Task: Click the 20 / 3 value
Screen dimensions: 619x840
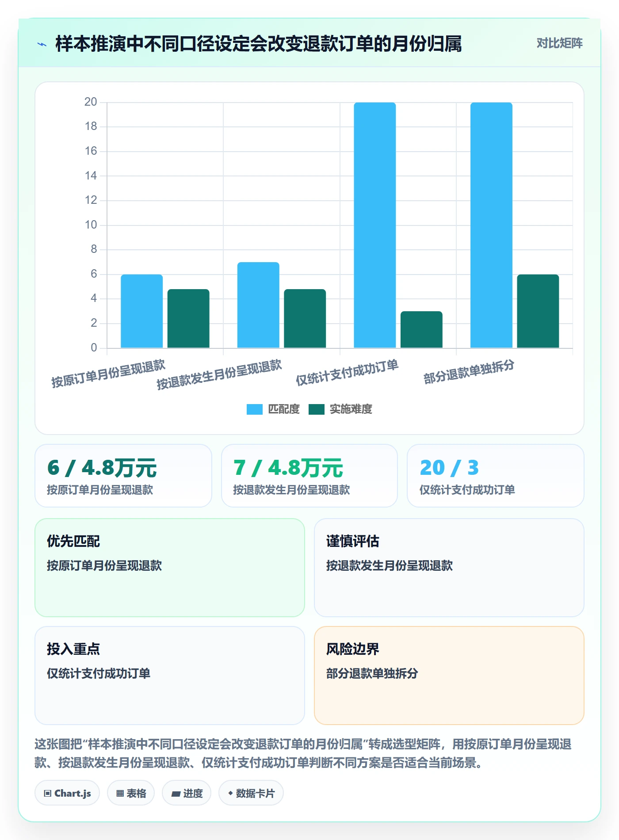Action: pyautogui.click(x=449, y=468)
